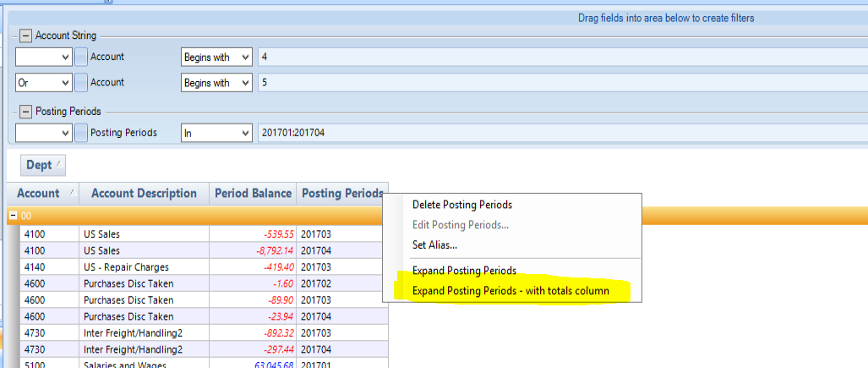Collapse the Account String filter group
This screenshot has width=868, height=368.
coord(25,36)
